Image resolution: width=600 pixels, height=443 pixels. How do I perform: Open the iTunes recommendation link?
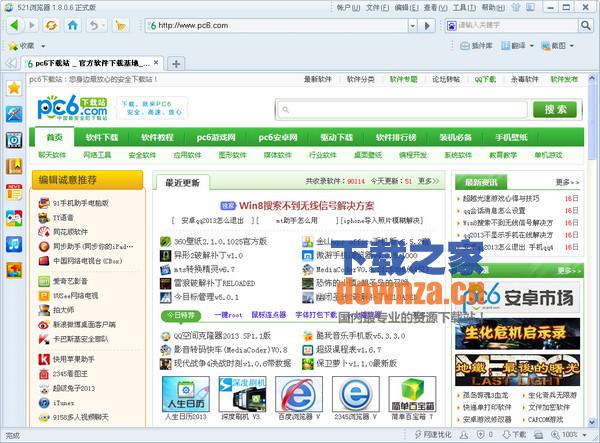point(64,402)
